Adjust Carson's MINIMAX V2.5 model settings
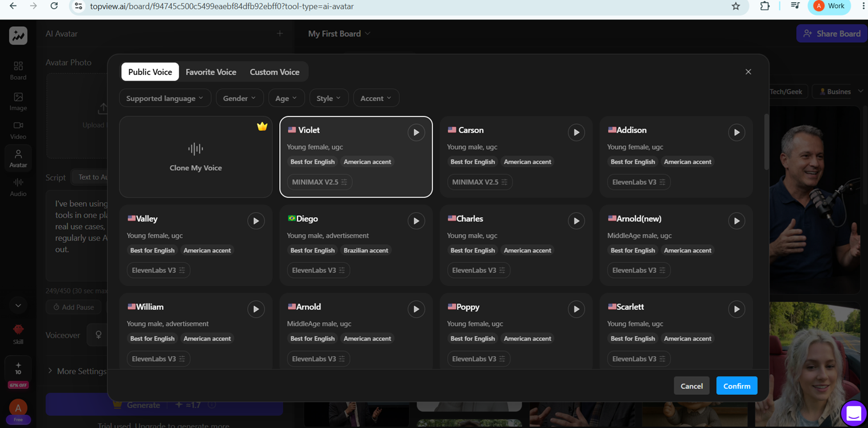Screen dimensions: 868x428 [480, 182]
